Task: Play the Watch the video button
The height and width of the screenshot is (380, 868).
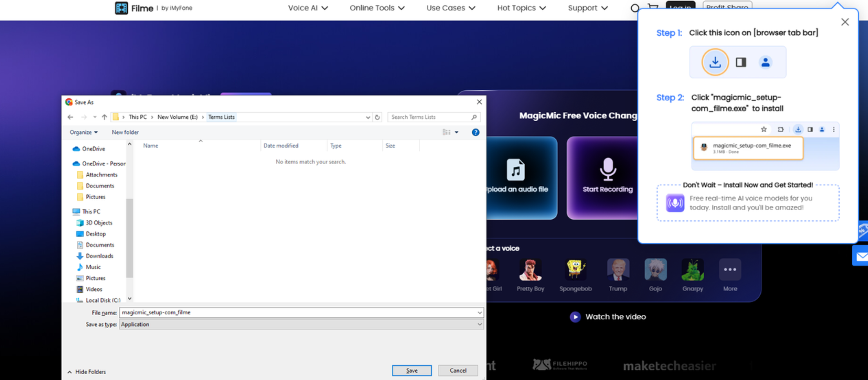Action: tap(575, 317)
